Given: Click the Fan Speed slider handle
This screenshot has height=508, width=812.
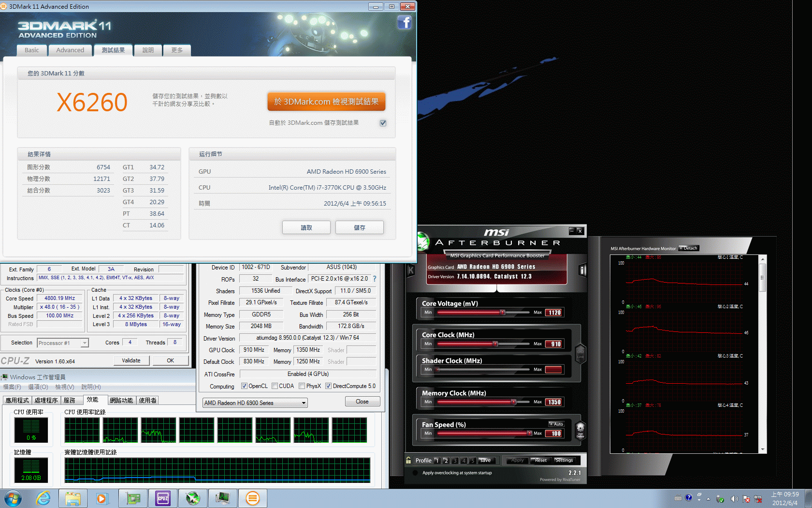Looking at the screenshot, I should [529, 433].
